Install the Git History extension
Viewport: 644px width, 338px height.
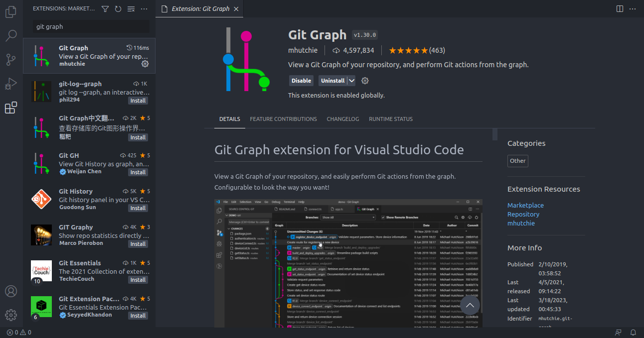pyautogui.click(x=138, y=208)
